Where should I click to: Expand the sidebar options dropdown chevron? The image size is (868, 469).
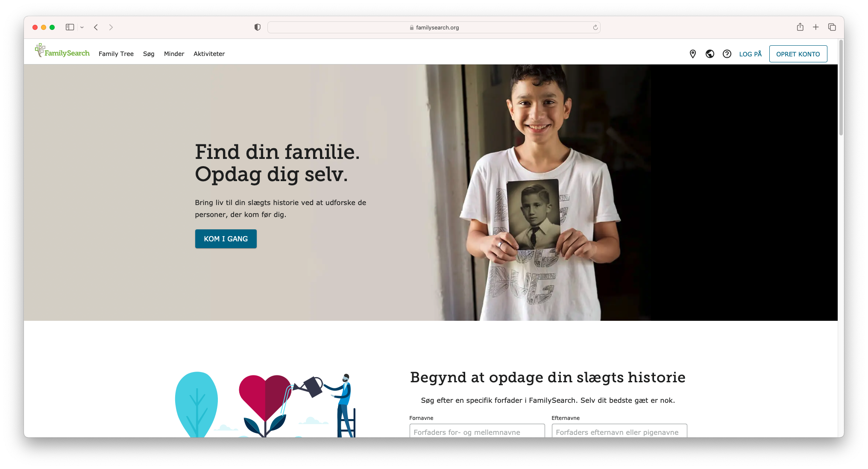(x=82, y=27)
